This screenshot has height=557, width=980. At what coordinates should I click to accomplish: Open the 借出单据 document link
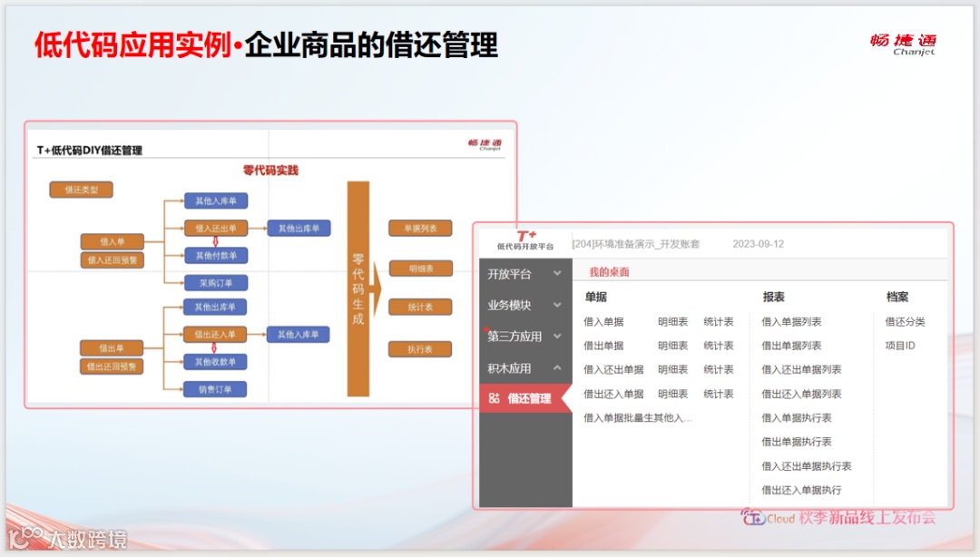coord(603,346)
